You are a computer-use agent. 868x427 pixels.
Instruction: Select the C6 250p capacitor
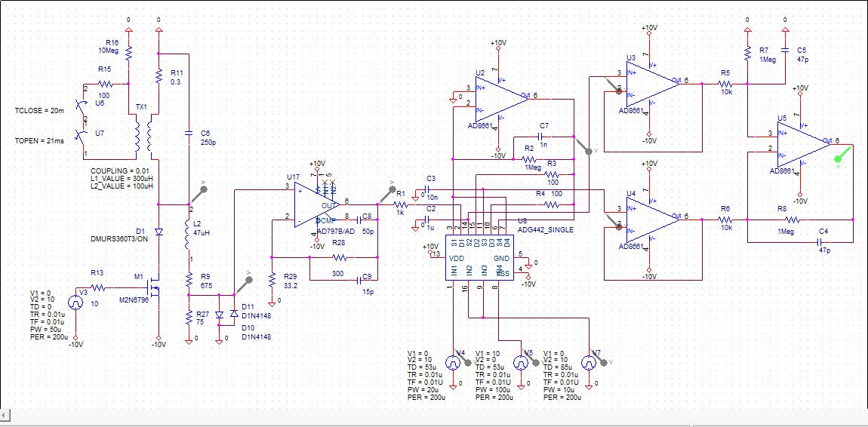point(189,133)
